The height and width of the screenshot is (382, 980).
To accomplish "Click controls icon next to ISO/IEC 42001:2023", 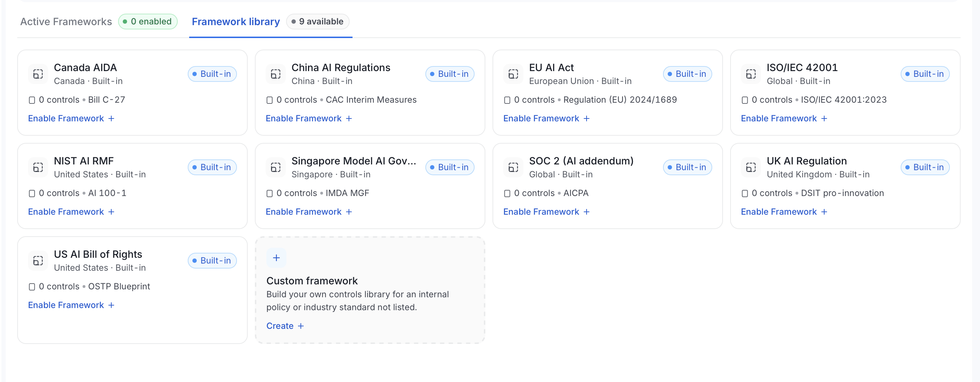I will click(745, 100).
